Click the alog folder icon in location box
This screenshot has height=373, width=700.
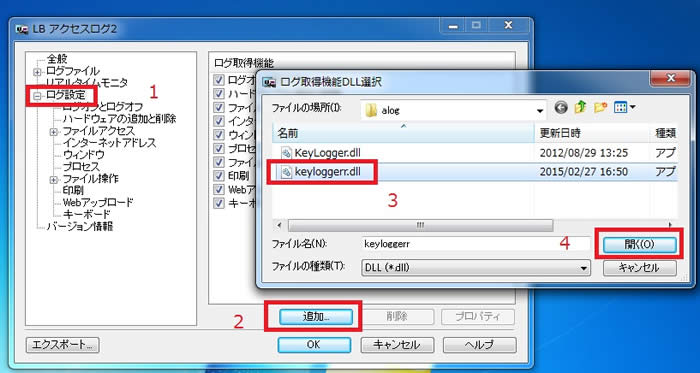pyautogui.click(x=371, y=110)
